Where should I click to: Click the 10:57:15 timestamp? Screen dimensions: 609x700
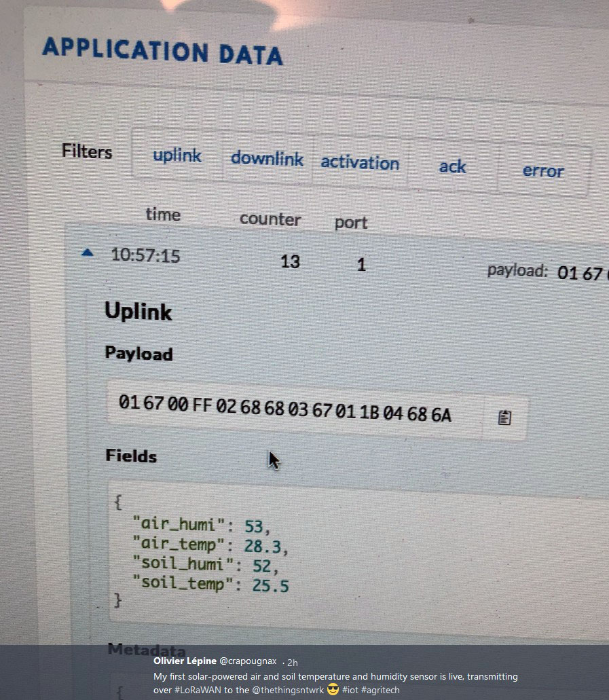tap(145, 255)
